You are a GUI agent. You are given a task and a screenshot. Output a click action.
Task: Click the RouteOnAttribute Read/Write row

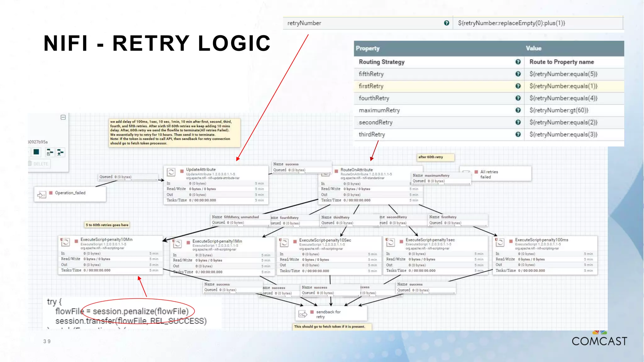coord(370,189)
